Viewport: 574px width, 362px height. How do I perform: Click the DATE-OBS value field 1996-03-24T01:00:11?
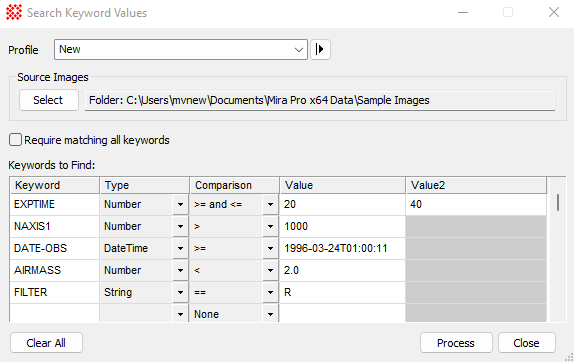[342, 249]
